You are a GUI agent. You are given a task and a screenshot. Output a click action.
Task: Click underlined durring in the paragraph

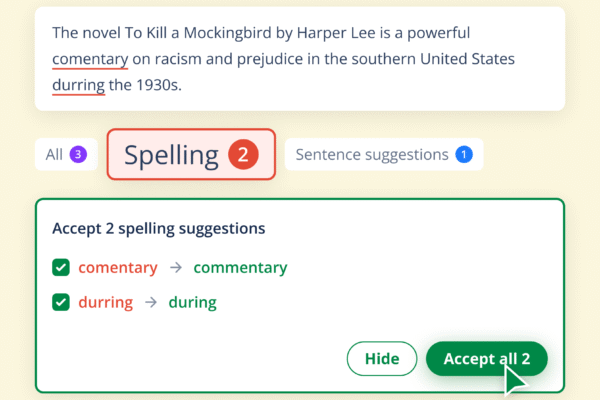point(78,85)
